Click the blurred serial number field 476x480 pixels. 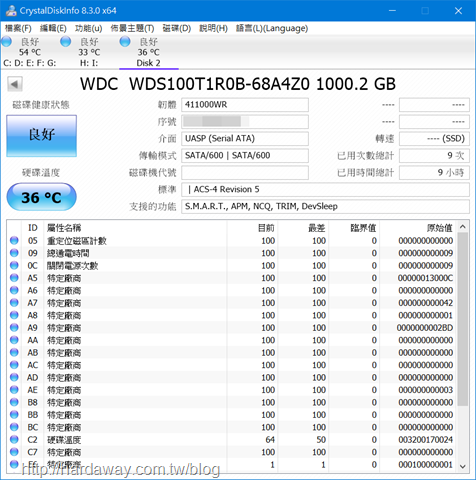tap(245, 122)
